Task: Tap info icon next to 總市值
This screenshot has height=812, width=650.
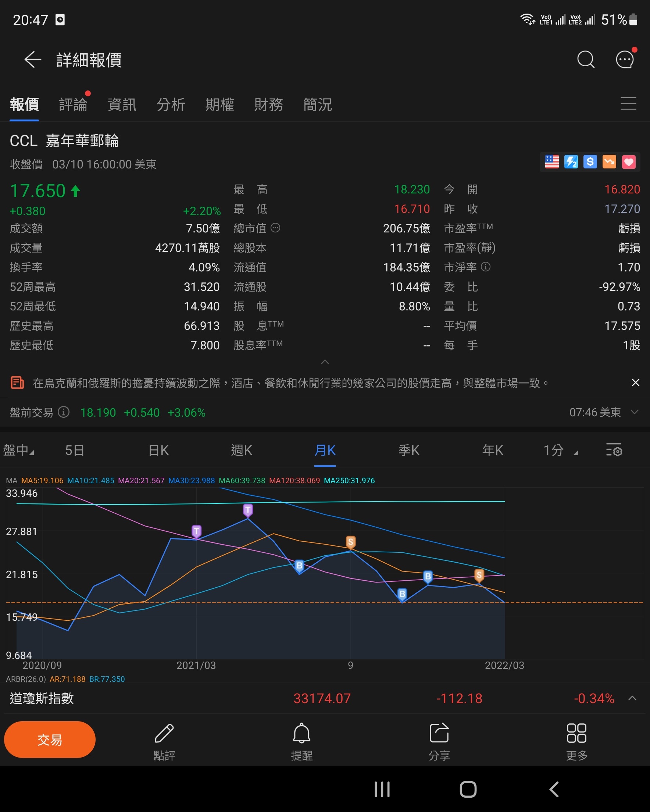Action: pyautogui.click(x=275, y=228)
